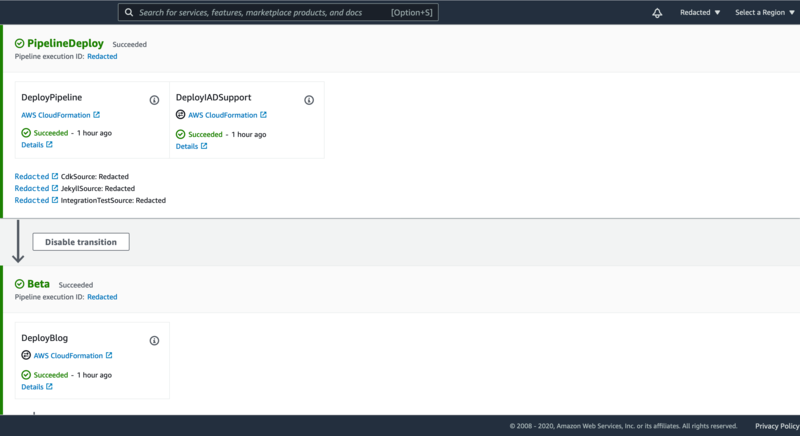Show info for DeployIADSupport action

point(309,100)
